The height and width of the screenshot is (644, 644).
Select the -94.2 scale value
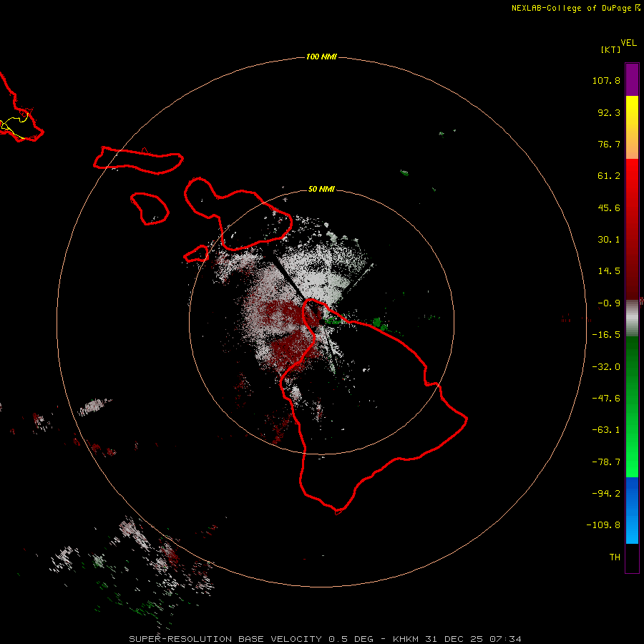click(x=606, y=494)
